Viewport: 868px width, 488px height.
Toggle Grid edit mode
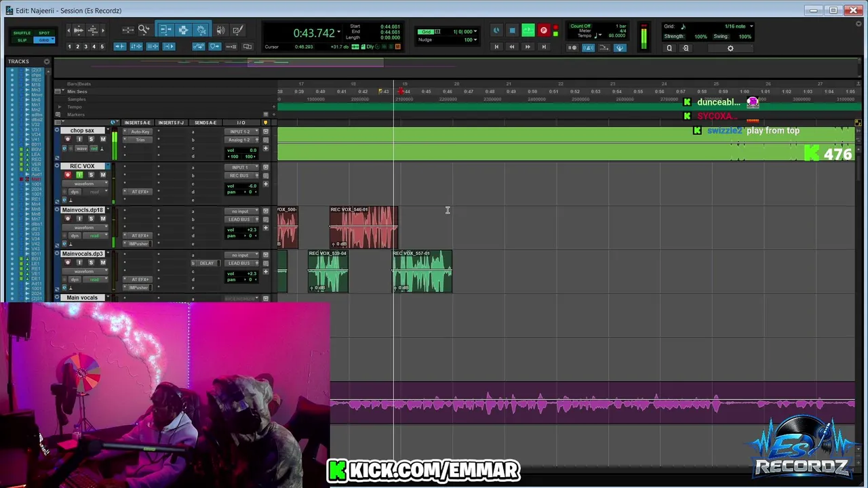click(x=44, y=40)
